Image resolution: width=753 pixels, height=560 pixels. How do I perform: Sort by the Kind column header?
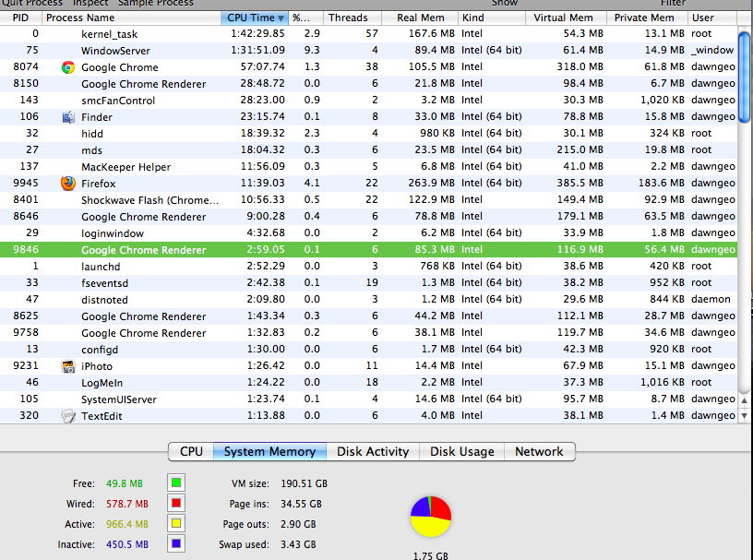pos(492,18)
